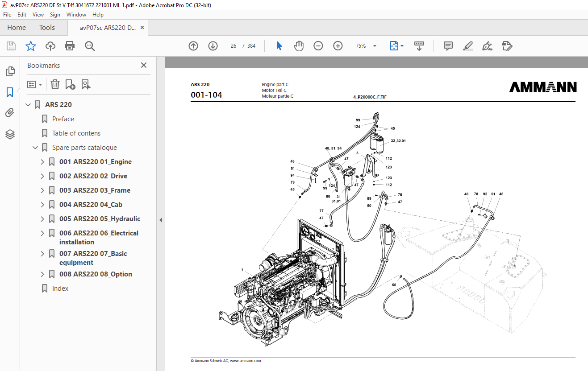Open the layers panel icon
The width and height of the screenshot is (588, 371).
[x=10, y=134]
